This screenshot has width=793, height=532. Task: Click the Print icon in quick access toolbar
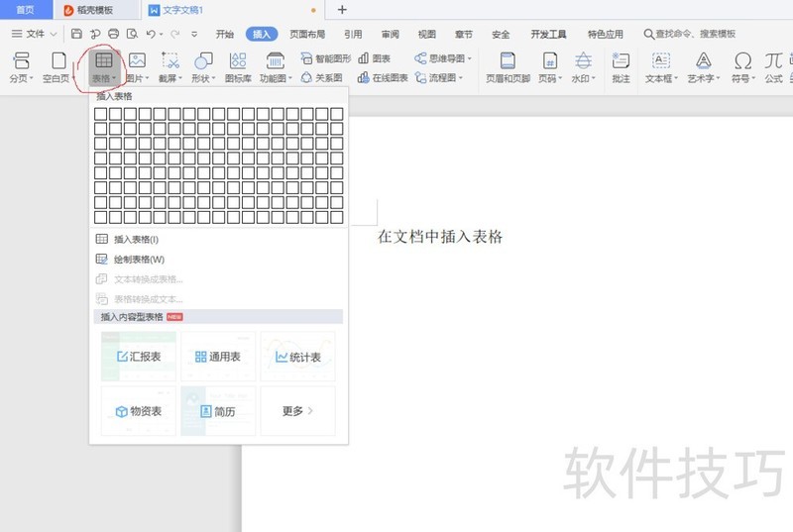[x=114, y=34]
